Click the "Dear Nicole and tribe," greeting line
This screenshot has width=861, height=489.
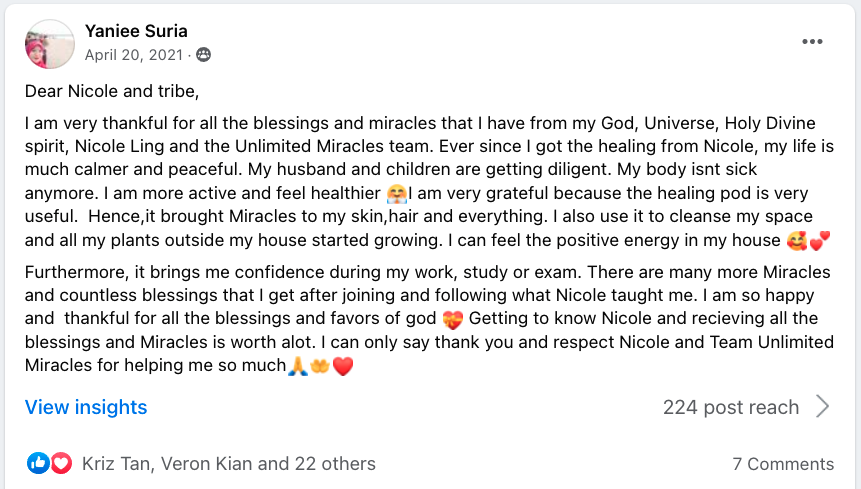click(x=112, y=92)
